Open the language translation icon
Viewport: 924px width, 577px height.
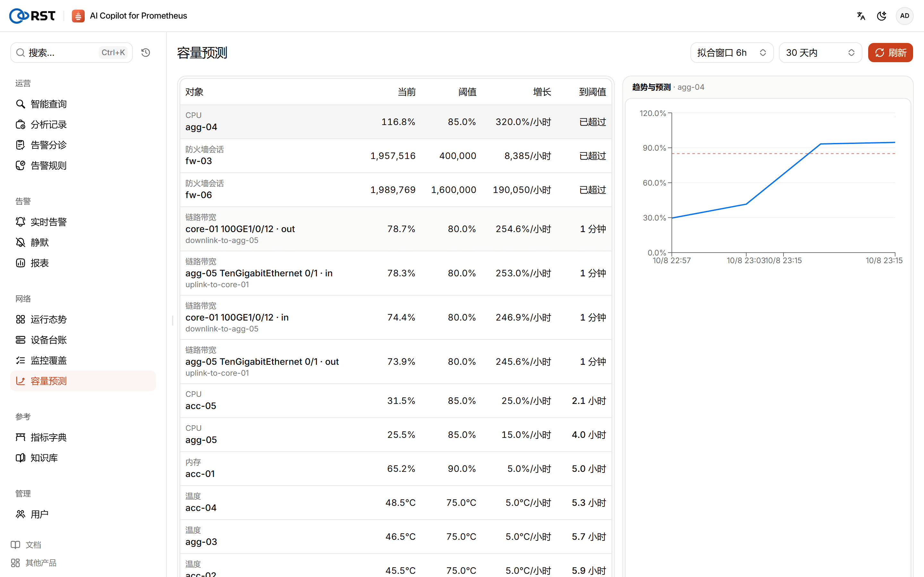point(861,16)
